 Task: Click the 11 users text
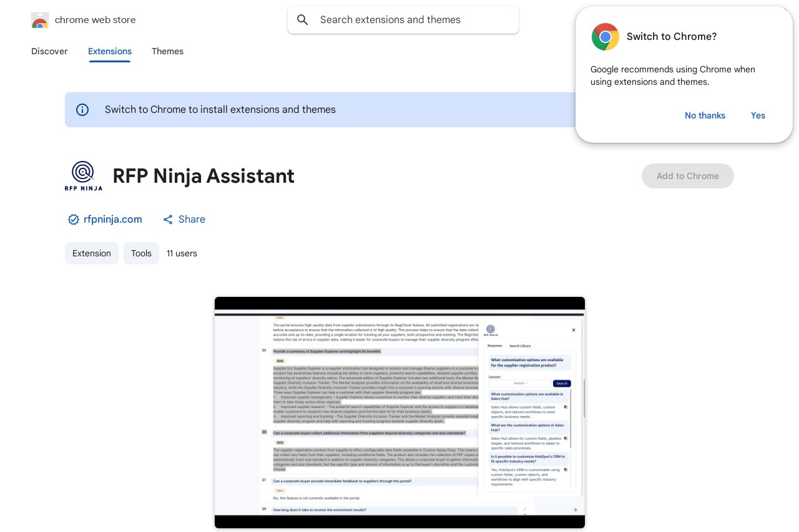(182, 253)
